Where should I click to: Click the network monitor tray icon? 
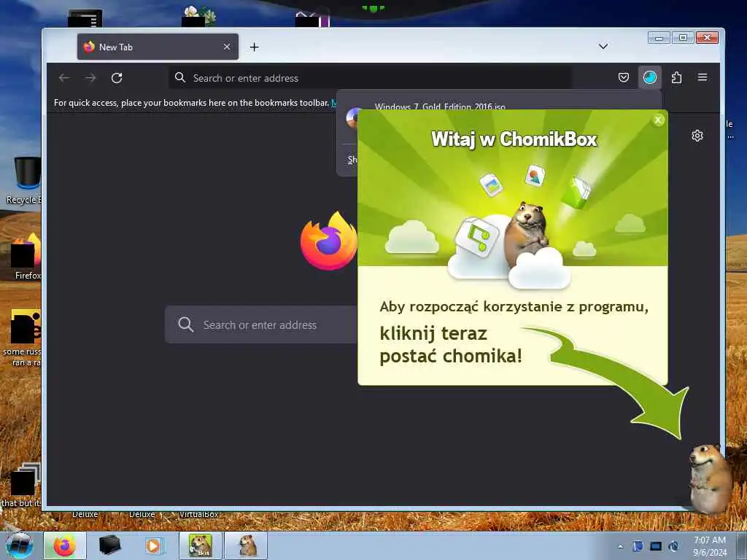click(656, 546)
